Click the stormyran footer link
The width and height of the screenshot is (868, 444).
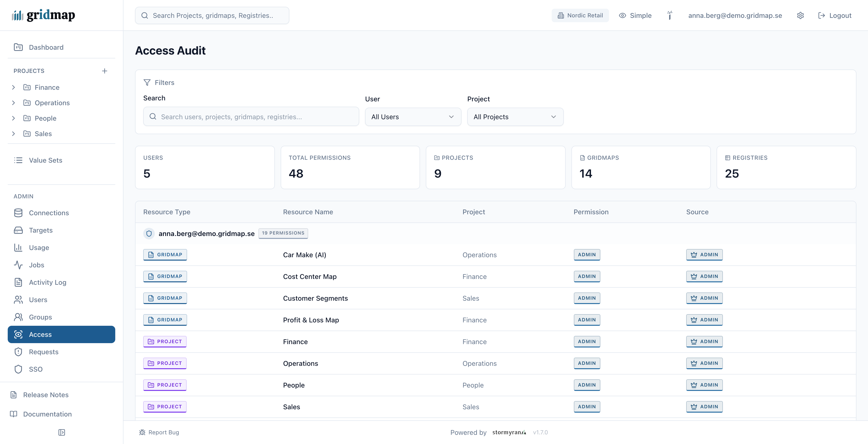(509, 432)
